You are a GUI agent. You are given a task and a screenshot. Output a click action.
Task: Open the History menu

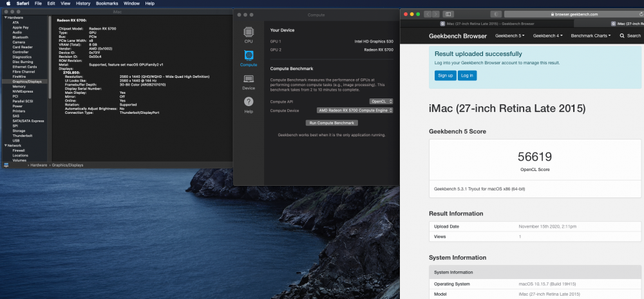(83, 3)
